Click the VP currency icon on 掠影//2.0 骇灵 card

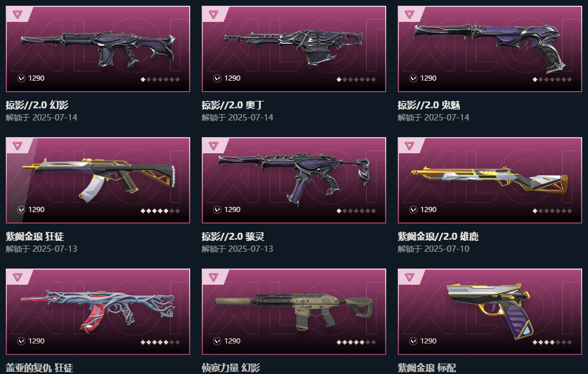point(217,210)
